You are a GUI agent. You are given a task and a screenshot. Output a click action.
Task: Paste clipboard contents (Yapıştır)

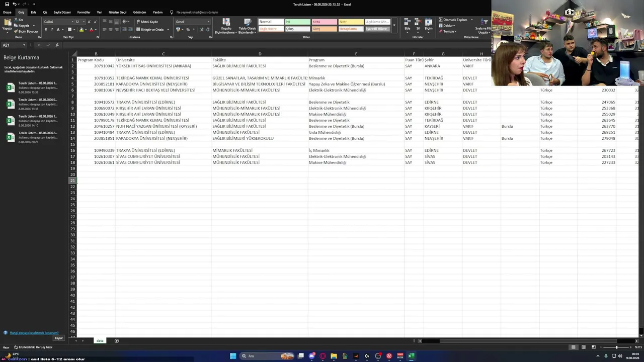[x=7, y=25]
